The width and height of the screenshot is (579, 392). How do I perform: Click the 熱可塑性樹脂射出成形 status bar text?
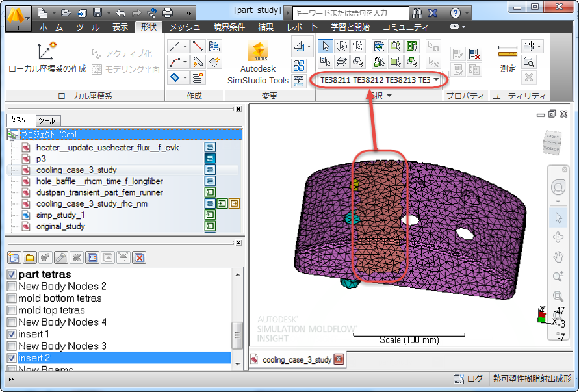tap(532, 379)
